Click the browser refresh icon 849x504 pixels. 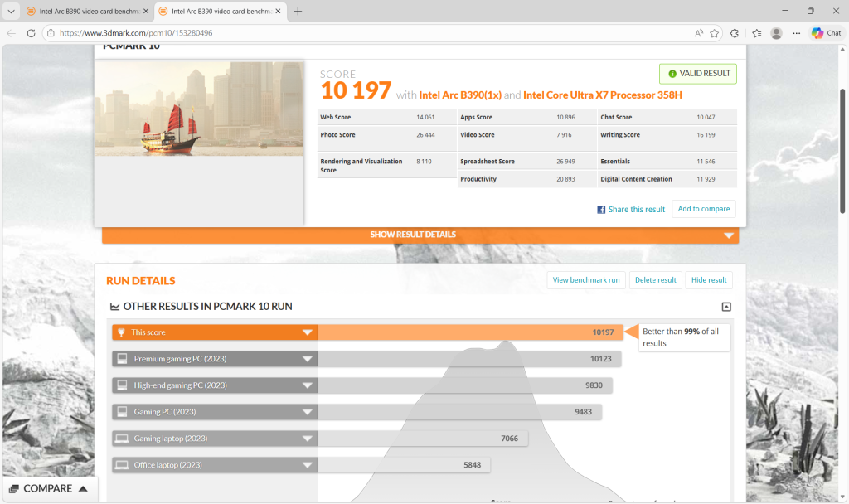pyautogui.click(x=31, y=33)
